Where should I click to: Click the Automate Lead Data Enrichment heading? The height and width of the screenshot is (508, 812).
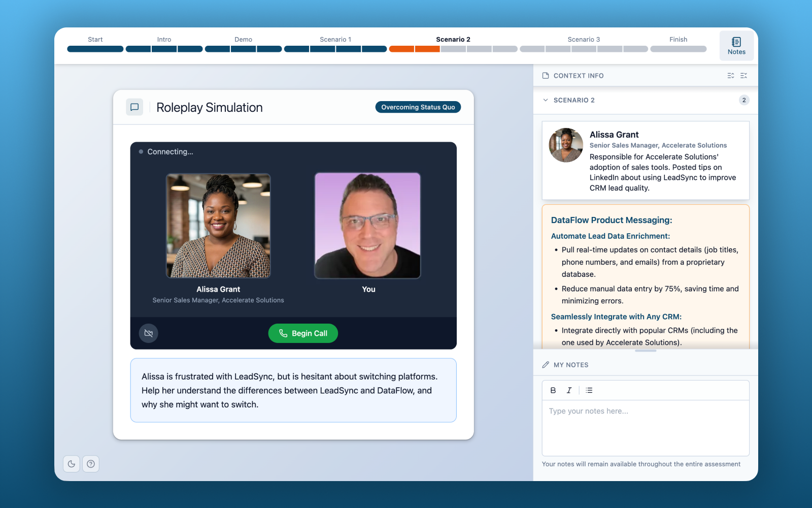point(611,236)
